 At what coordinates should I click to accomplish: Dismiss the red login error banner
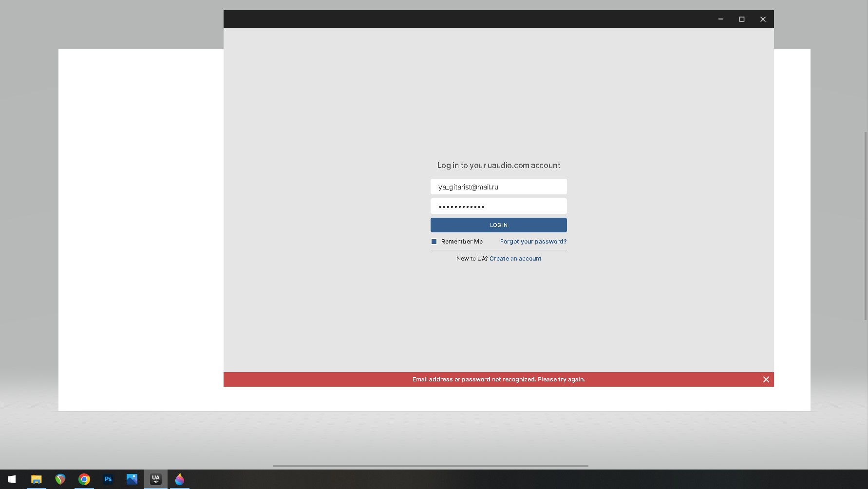(x=766, y=379)
